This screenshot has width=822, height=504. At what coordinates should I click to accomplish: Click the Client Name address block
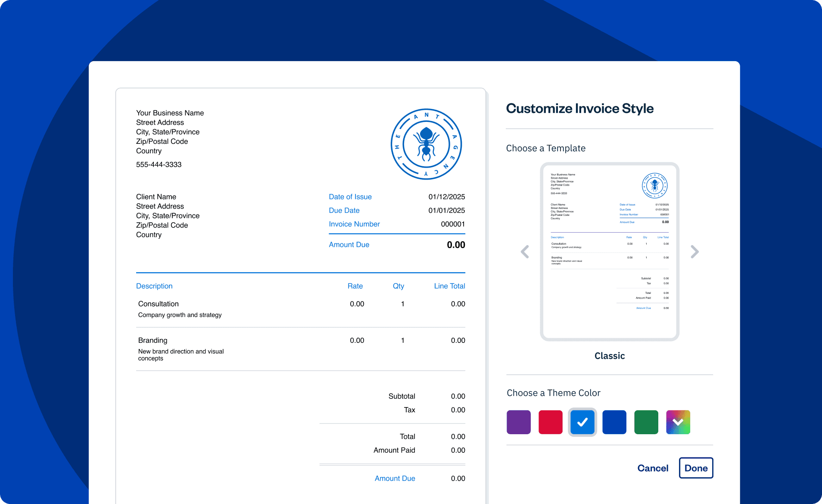(168, 215)
